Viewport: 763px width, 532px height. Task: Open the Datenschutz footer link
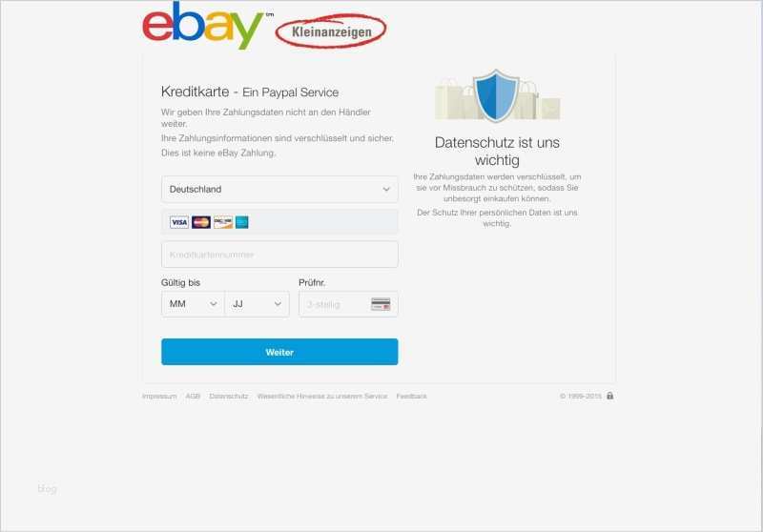pos(229,397)
